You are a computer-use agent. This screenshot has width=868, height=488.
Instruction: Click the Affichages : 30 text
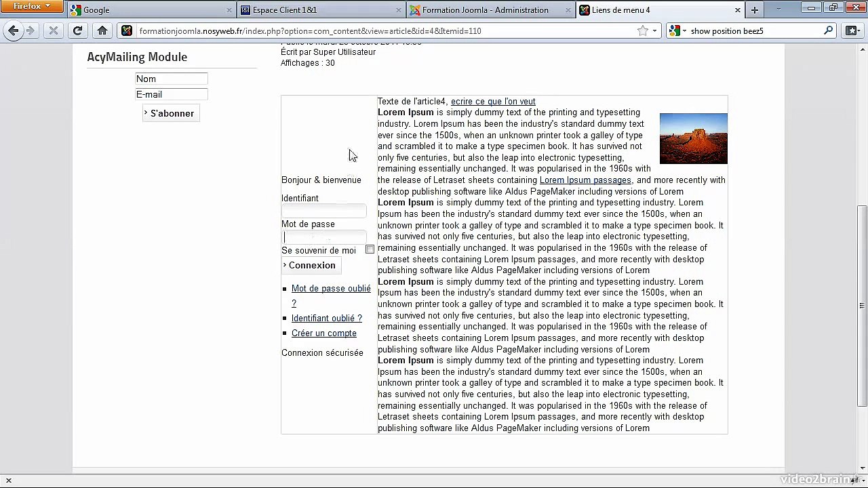click(x=308, y=62)
